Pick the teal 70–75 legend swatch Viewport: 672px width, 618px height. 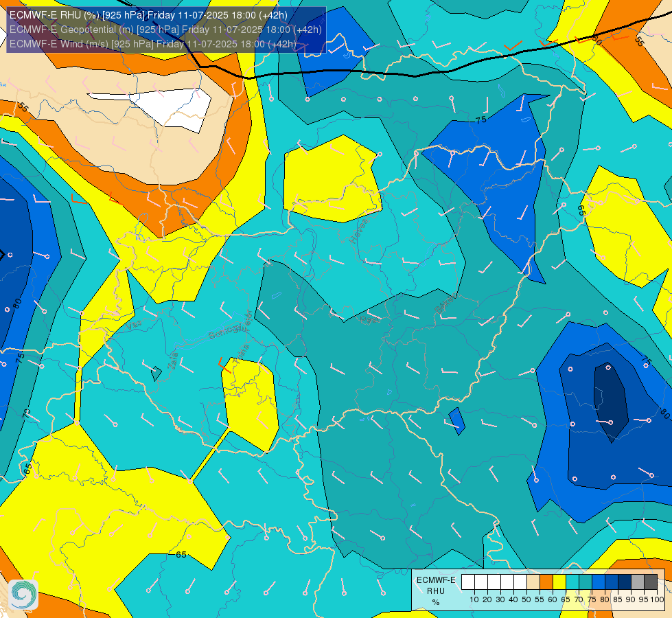tap(586, 582)
